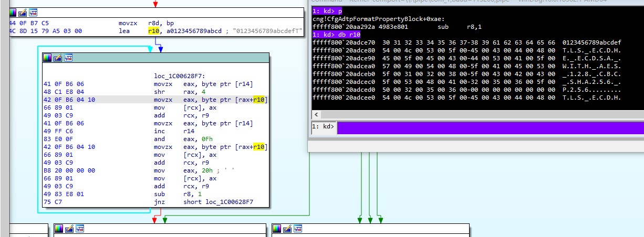The image size is (644, 237).
Task: Click the teal title bar of loc_1C00628F7 node
Action: pyautogui.click(x=157, y=57)
